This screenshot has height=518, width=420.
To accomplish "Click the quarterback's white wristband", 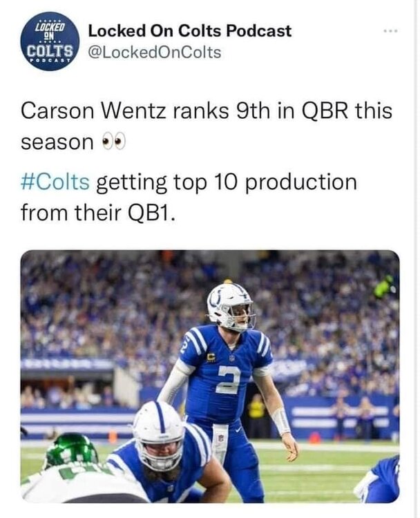I will (x=281, y=420).
